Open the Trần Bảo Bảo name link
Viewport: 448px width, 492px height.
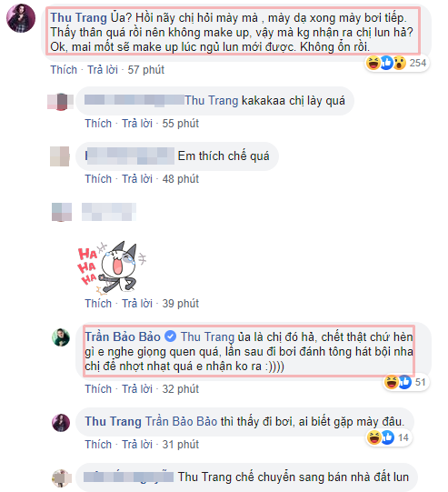click(x=123, y=336)
